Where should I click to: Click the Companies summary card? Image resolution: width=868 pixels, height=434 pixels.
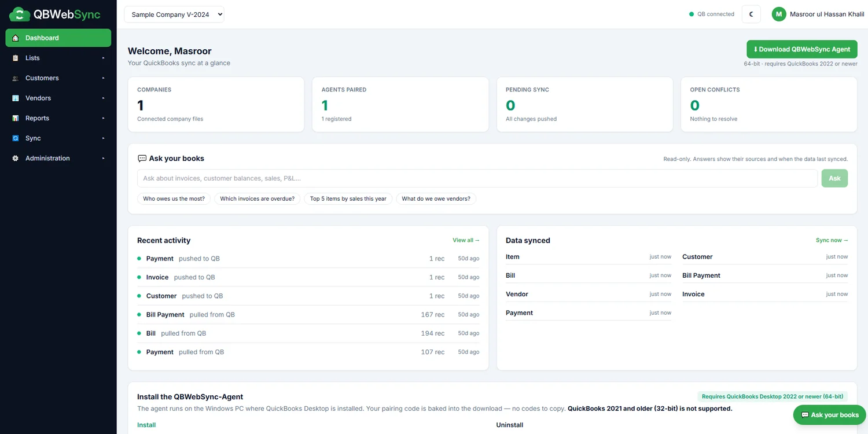pyautogui.click(x=216, y=105)
